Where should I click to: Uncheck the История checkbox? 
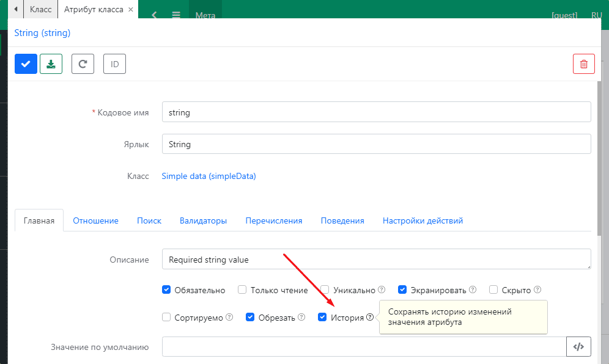[x=322, y=317]
